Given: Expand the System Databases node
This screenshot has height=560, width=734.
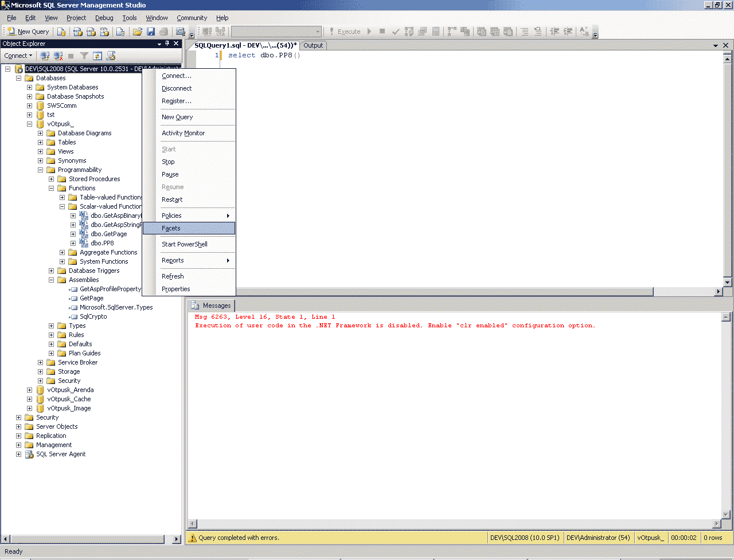Looking at the screenshot, I should [x=29, y=87].
